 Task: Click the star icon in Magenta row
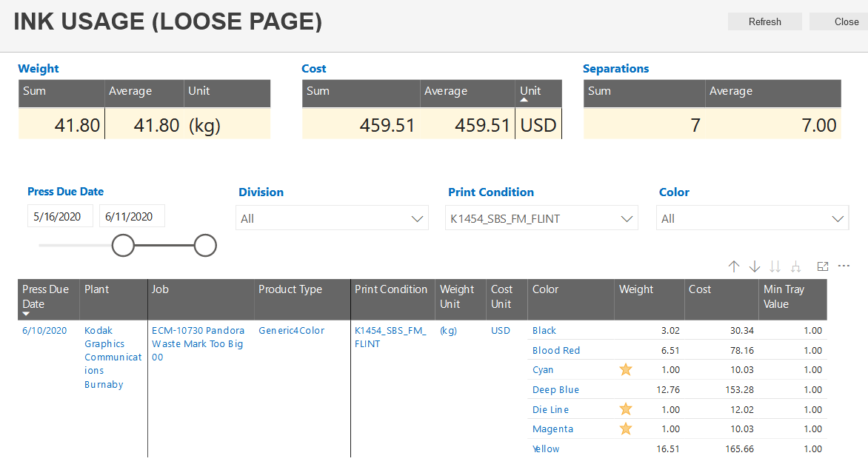626,429
